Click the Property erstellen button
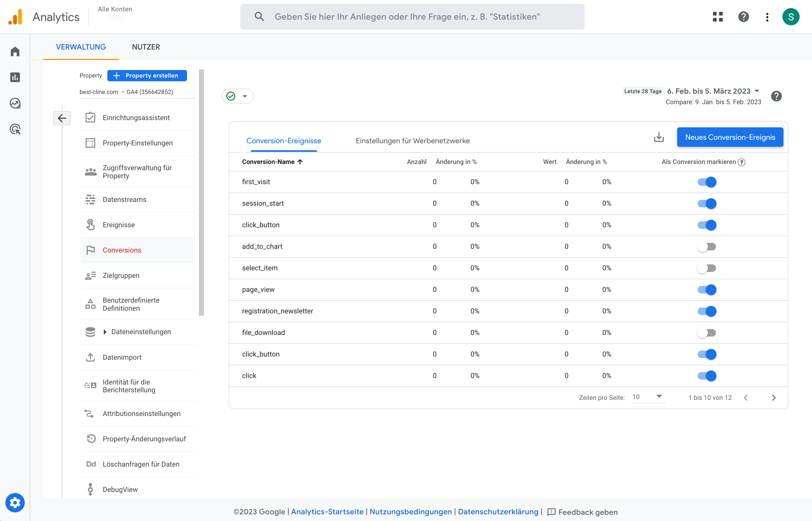This screenshot has width=812, height=521. pos(147,75)
